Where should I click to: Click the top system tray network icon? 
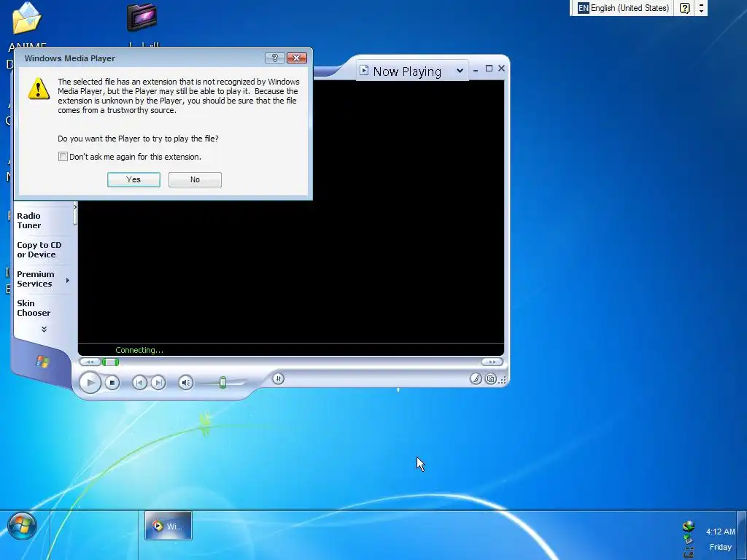coord(689,526)
